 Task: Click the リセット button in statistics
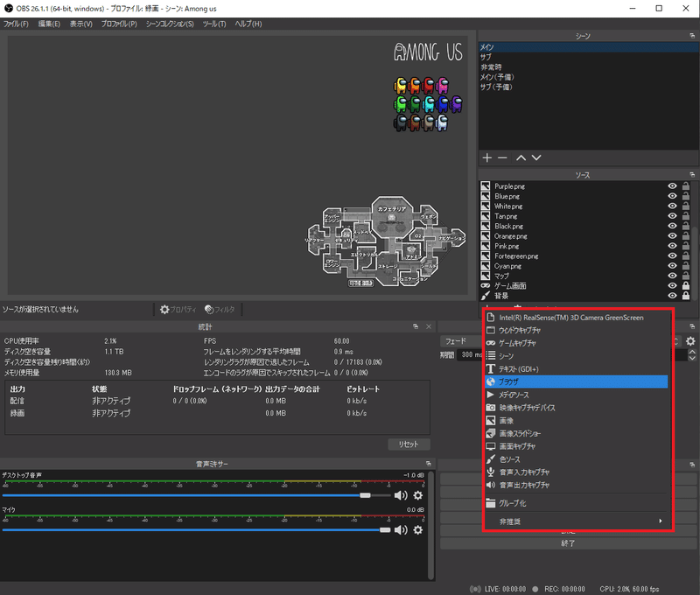coord(409,444)
